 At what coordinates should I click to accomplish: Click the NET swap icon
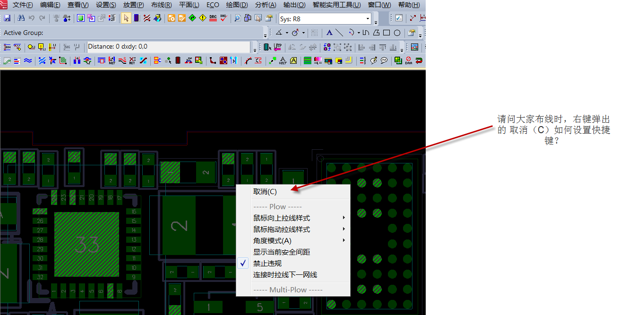(112, 60)
